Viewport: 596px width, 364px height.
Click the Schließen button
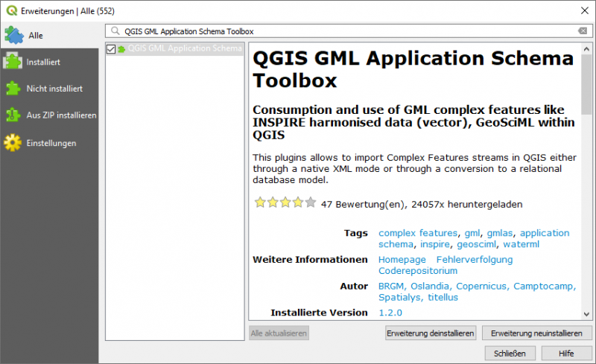coord(510,354)
